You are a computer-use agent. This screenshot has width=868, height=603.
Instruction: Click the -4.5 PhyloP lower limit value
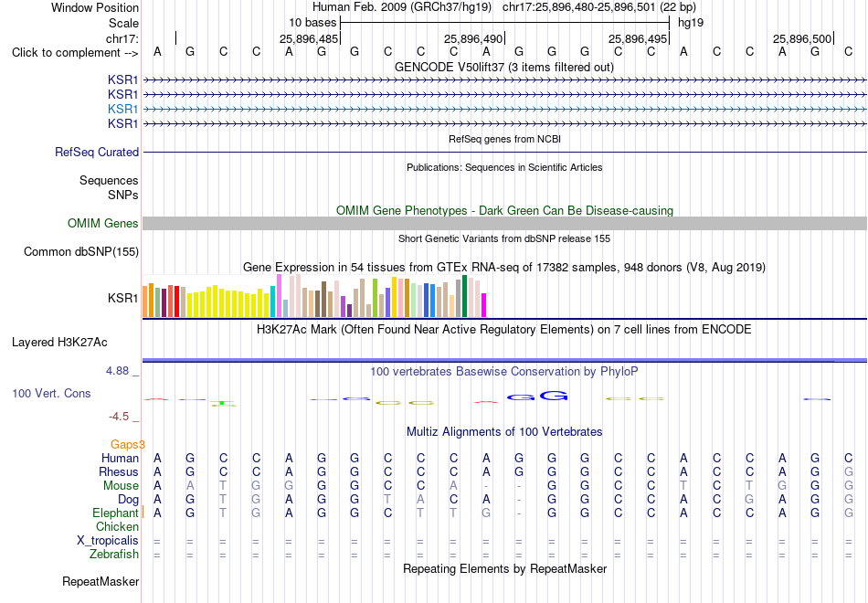pos(119,417)
